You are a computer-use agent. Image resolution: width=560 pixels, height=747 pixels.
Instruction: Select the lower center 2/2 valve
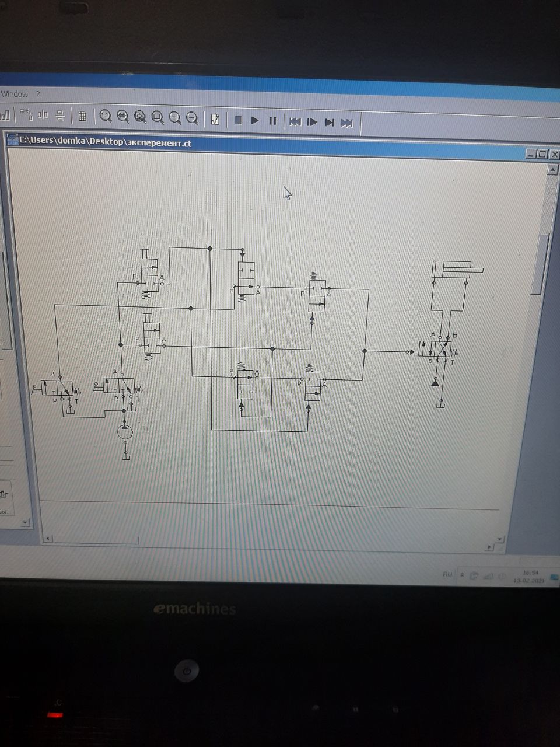pos(245,382)
